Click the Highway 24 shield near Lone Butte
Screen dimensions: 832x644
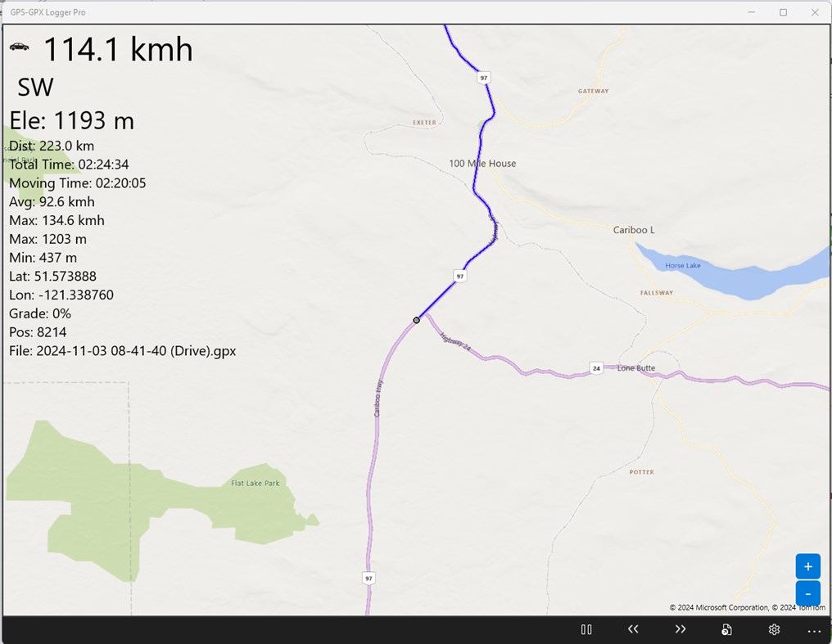(x=595, y=367)
